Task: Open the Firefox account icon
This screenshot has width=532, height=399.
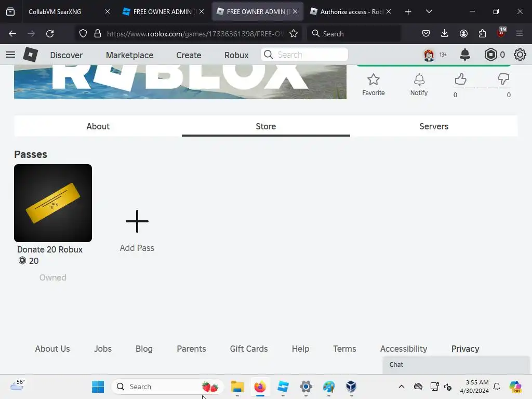Action: [463, 34]
